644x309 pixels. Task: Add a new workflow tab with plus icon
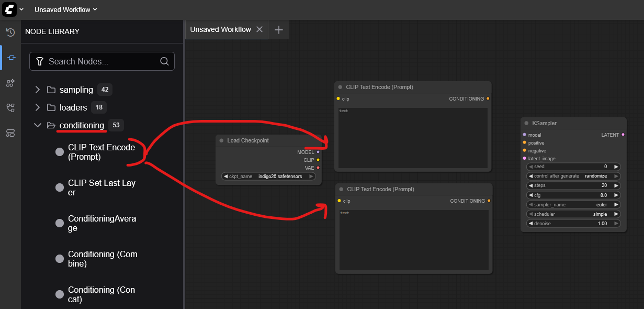click(x=279, y=30)
